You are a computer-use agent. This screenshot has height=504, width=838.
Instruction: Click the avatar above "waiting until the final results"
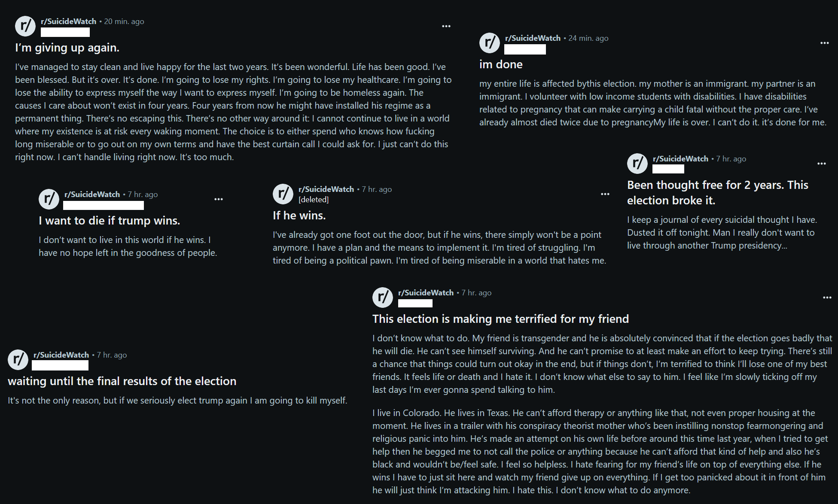(x=18, y=360)
